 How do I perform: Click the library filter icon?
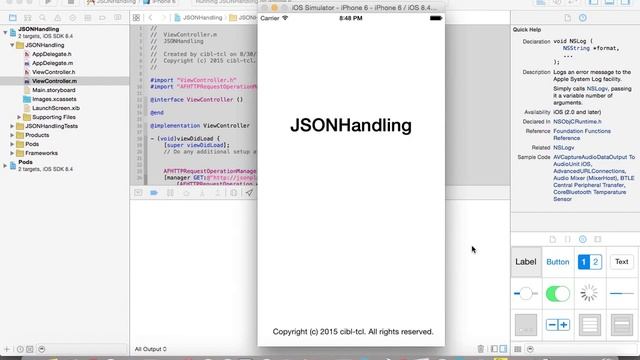point(530,349)
